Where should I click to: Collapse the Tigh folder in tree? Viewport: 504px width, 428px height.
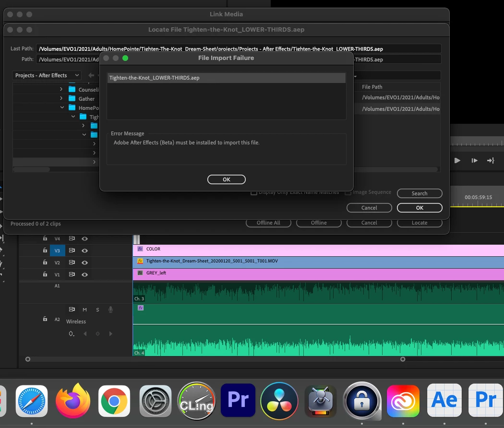click(73, 116)
